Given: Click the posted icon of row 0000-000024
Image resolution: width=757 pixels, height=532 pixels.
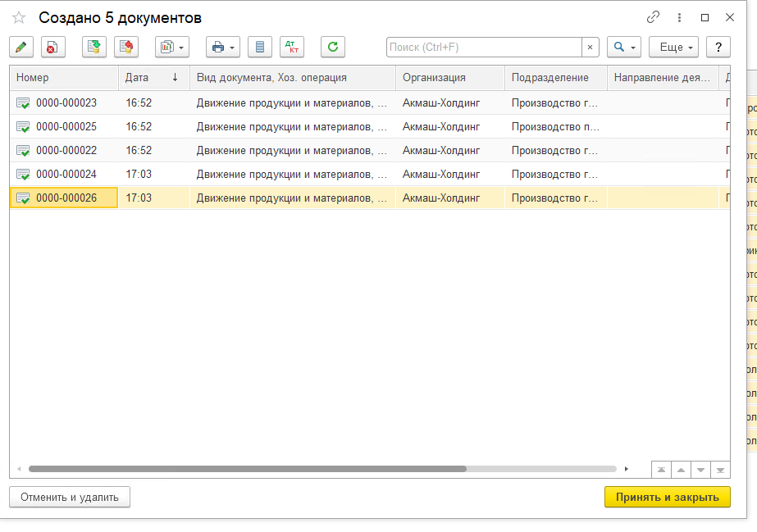Looking at the screenshot, I should click(23, 174).
